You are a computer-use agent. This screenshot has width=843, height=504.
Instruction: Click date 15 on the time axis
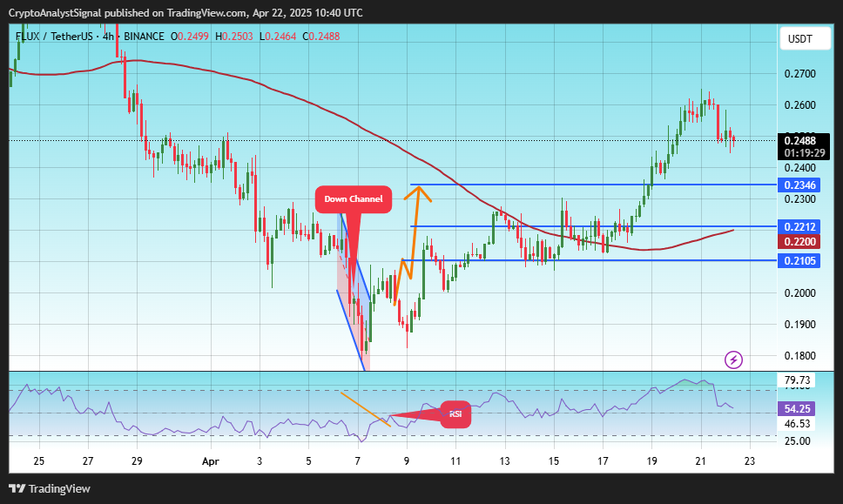point(554,461)
